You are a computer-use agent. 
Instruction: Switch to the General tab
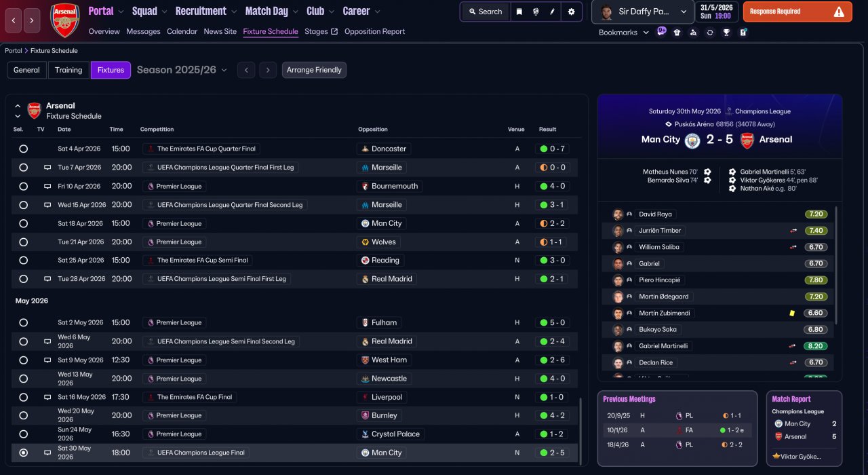[x=26, y=70]
